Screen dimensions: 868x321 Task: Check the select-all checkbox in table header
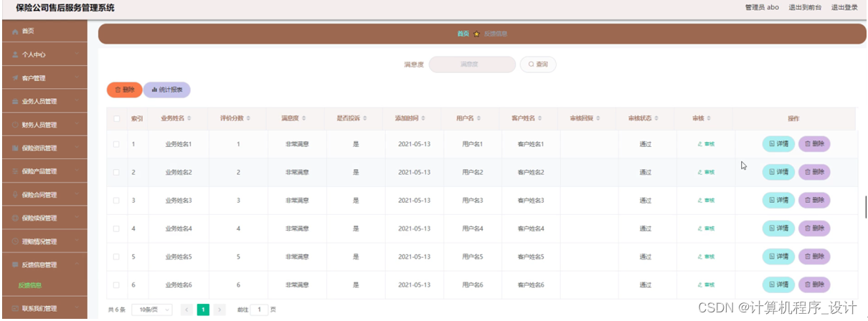pos(116,118)
